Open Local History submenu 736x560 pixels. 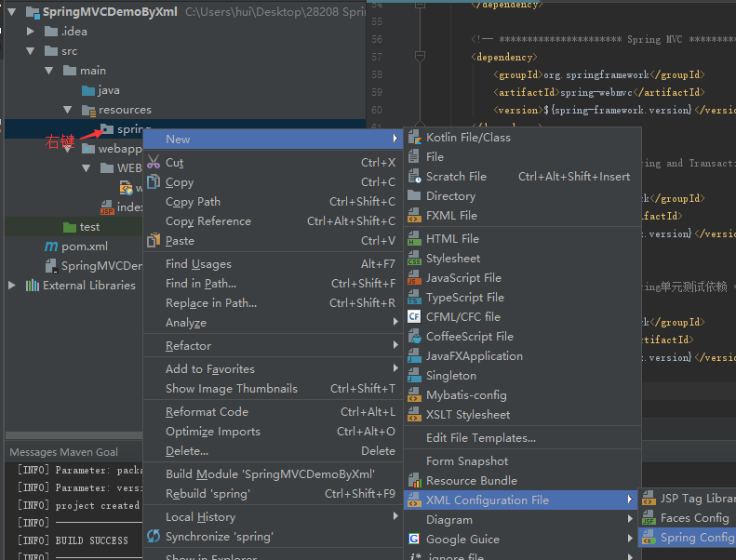coord(274,517)
